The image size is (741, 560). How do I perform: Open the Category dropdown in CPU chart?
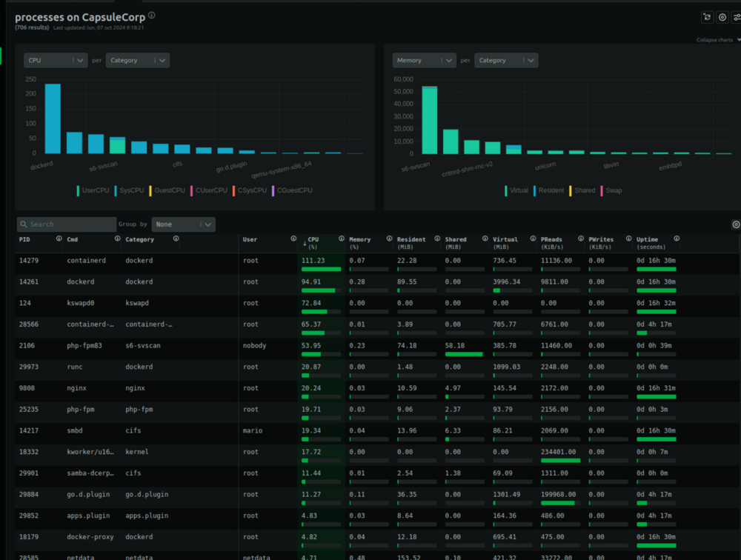138,61
